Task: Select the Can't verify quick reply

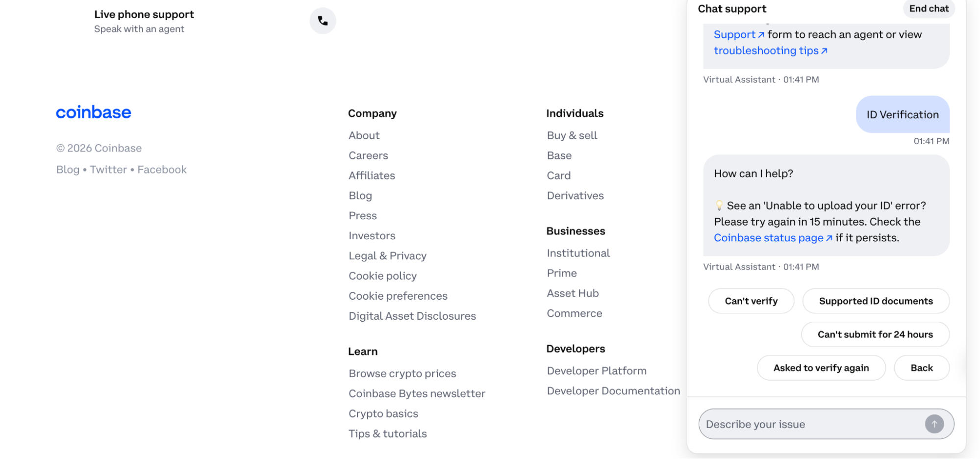Action: pyautogui.click(x=751, y=301)
